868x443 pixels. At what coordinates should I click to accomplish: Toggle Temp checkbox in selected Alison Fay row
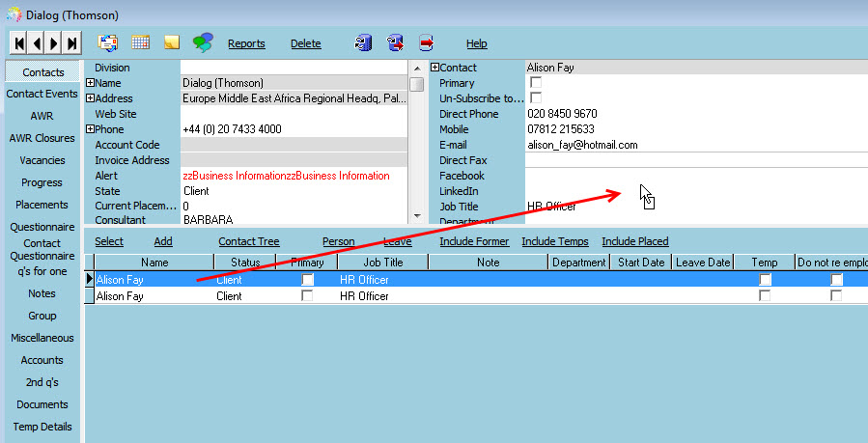click(x=765, y=279)
